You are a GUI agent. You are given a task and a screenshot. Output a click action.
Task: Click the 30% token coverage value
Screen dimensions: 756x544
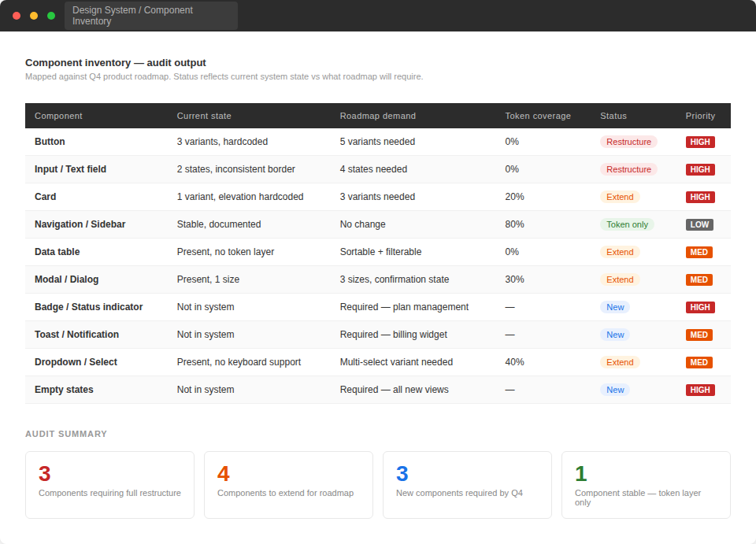tap(514, 279)
